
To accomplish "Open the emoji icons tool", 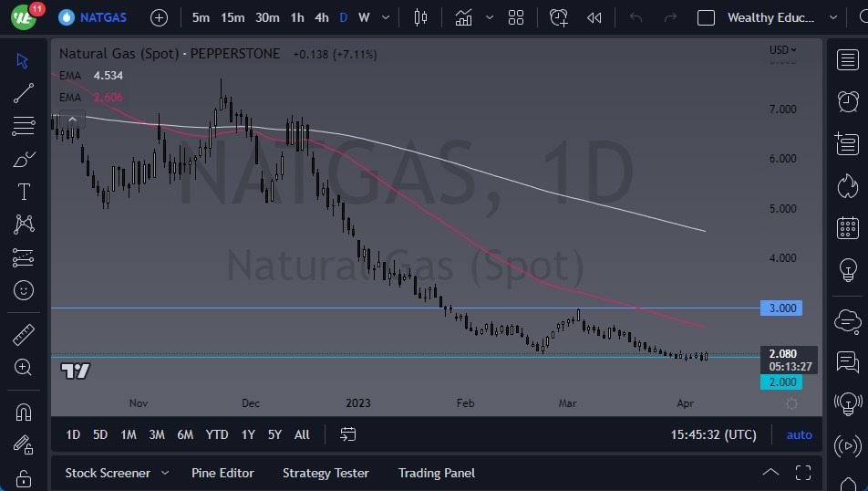I will pos(24,290).
